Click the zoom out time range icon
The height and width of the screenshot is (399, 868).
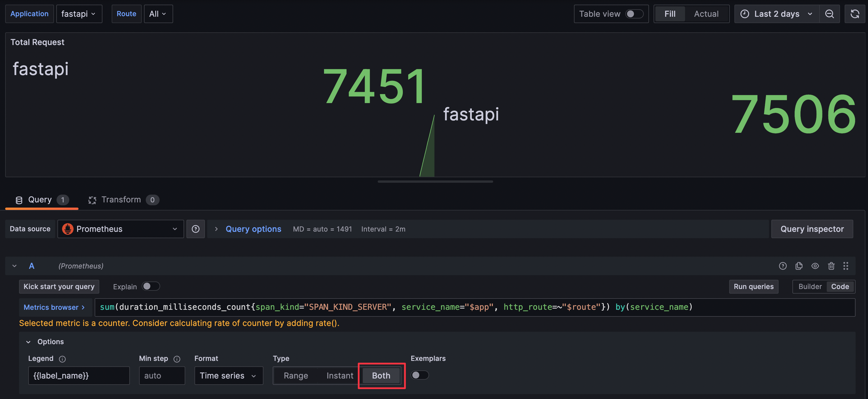[x=829, y=14]
